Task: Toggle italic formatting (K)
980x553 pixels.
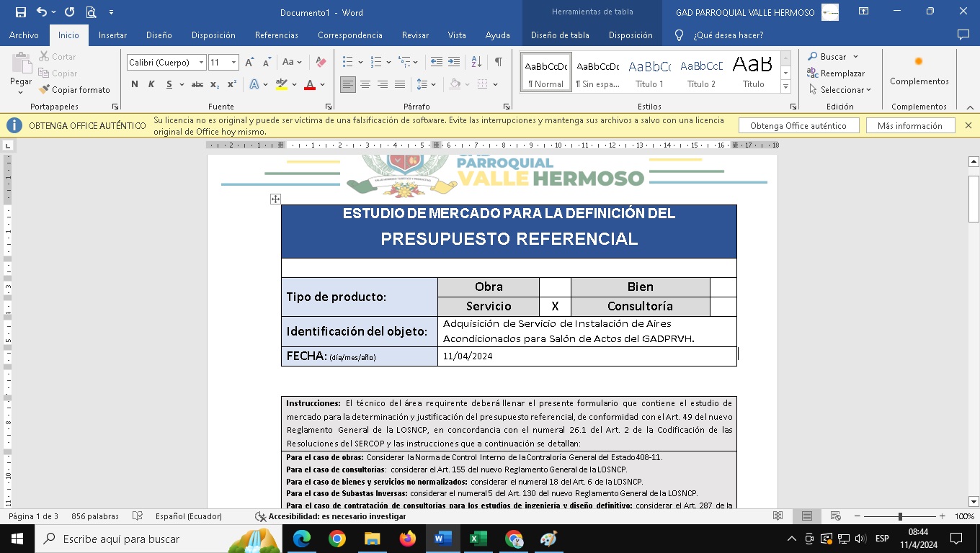Action: [151, 85]
